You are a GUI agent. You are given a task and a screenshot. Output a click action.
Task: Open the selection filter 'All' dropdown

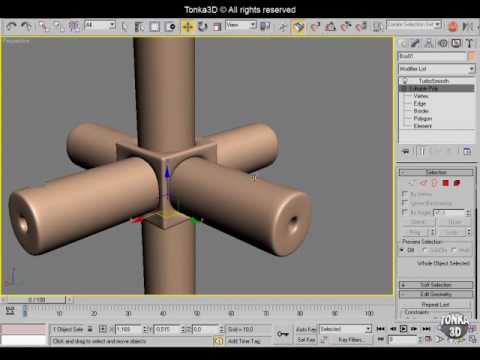(x=100, y=25)
